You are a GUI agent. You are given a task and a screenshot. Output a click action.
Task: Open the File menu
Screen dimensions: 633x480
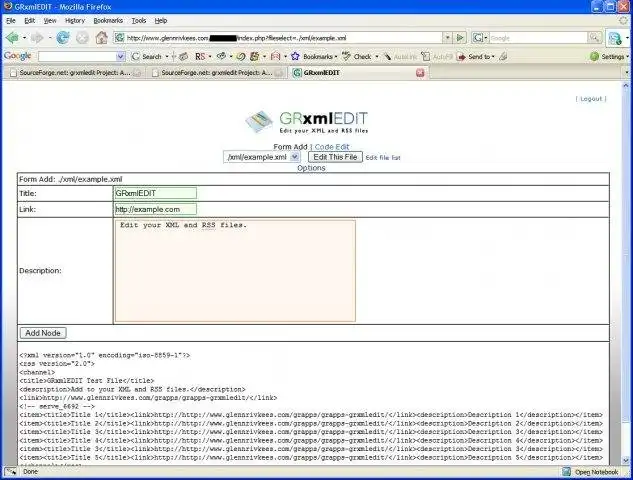tap(10, 21)
